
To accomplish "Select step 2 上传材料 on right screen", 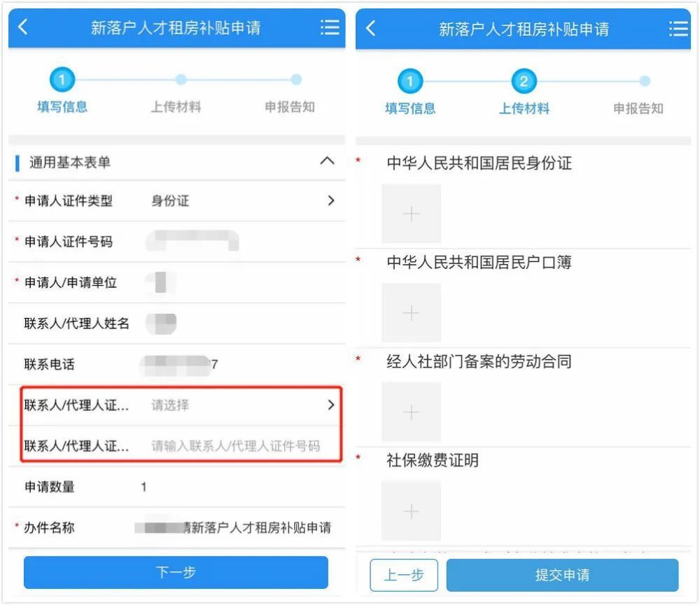I will [524, 92].
